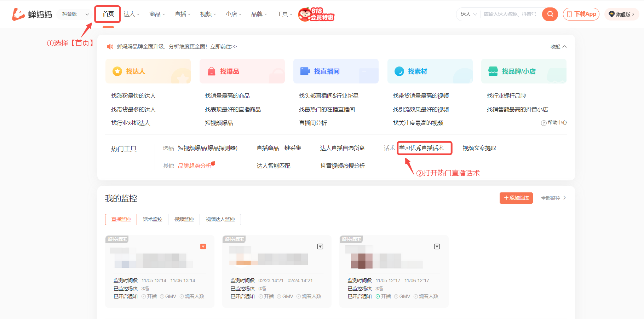
Task: Toggle GMV notification on the 11/05 13:14 card
Action: 168,296
